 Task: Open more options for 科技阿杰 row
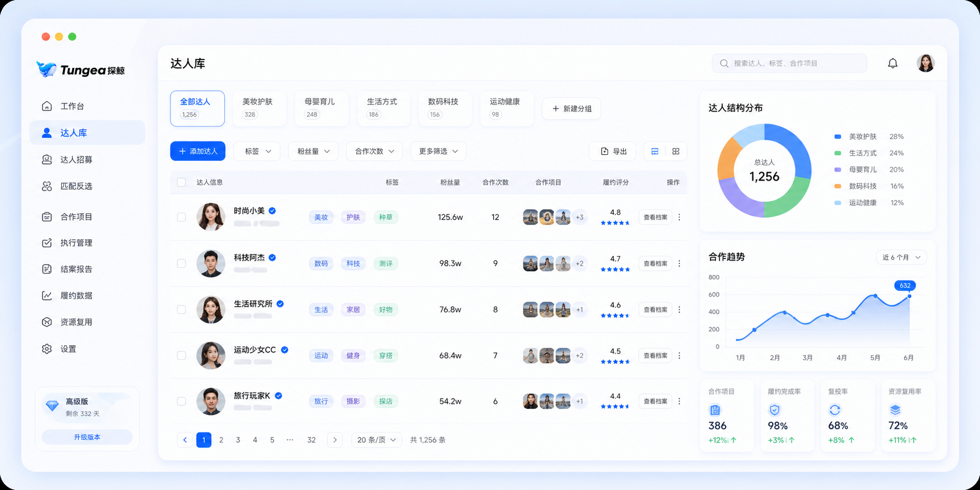[x=679, y=264]
